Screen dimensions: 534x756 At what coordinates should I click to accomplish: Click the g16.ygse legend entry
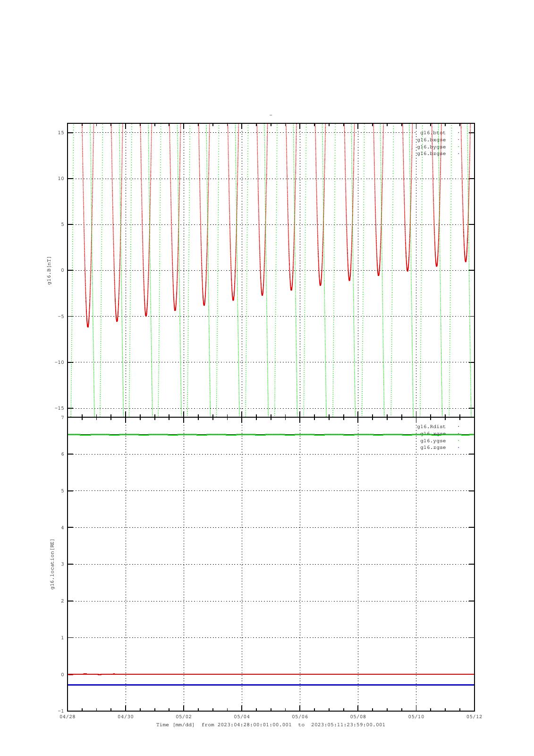click(x=433, y=440)
